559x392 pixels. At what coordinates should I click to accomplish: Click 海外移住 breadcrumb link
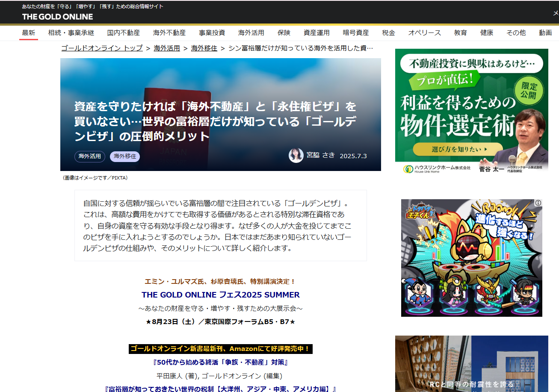[x=204, y=48]
